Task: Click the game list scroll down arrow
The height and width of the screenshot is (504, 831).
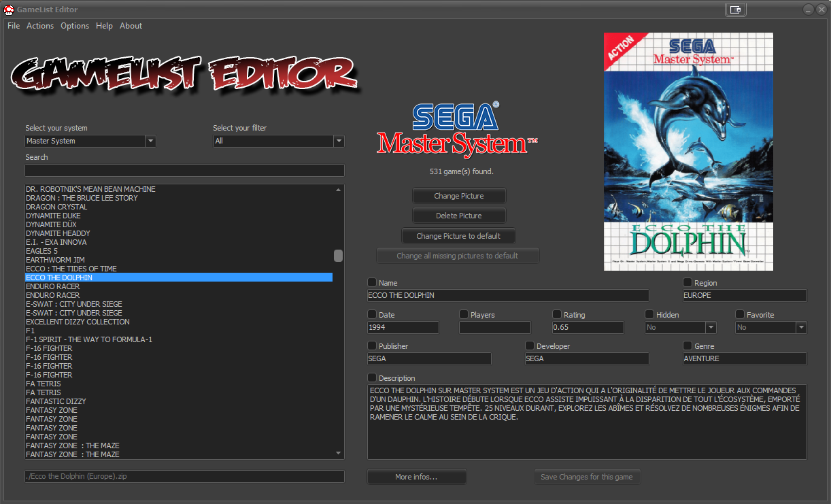Action: [338, 453]
